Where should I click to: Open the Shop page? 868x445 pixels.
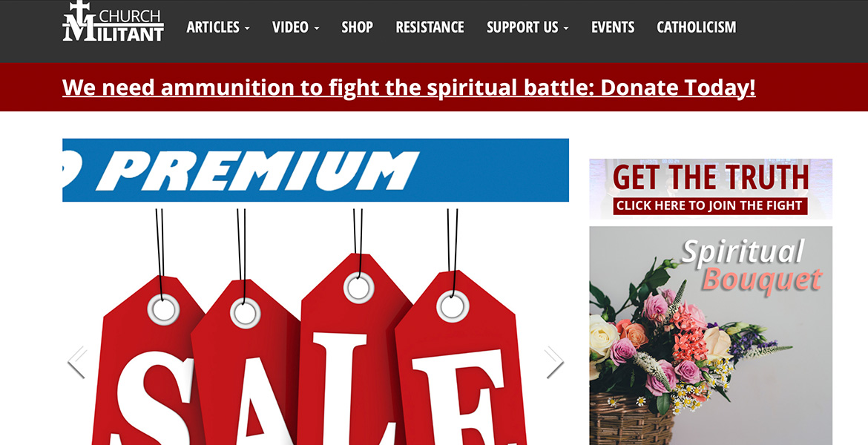coord(357,27)
